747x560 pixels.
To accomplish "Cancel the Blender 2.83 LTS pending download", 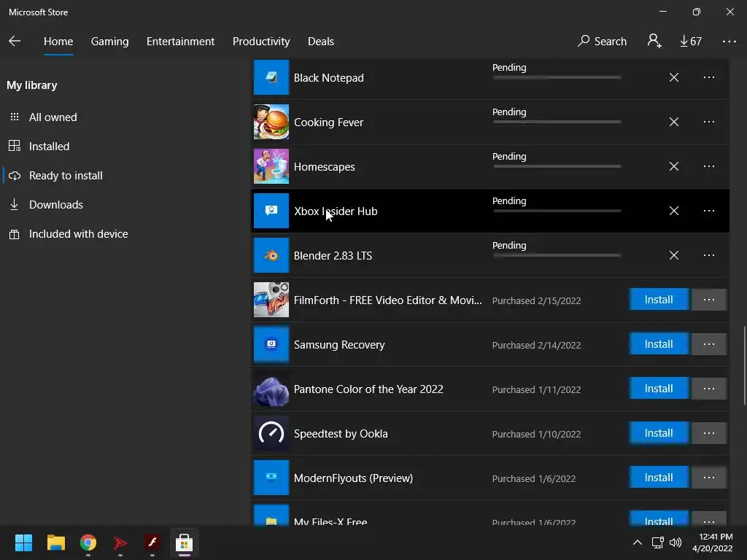I will point(673,255).
